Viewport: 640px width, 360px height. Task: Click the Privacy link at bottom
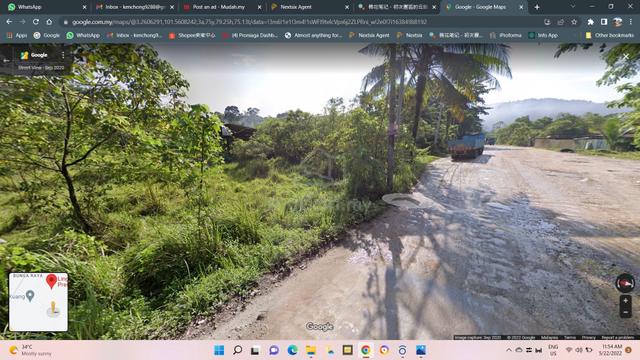588,338
